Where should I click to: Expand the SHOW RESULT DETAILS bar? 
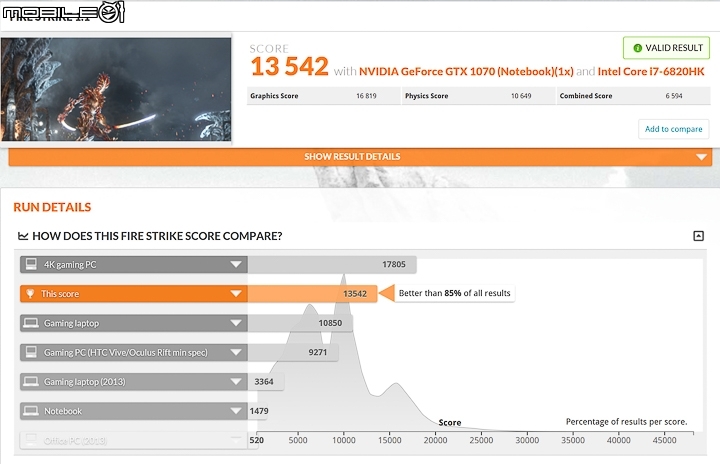coord(360,157)
